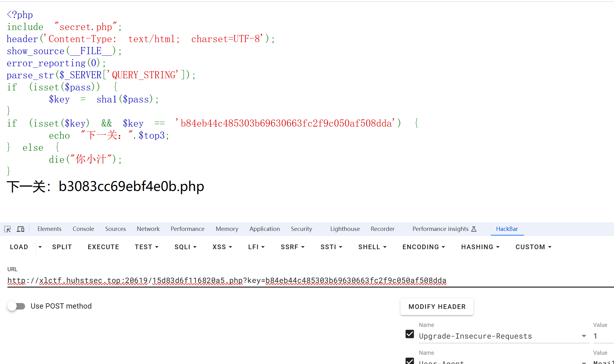This screenshot has width=614, height=364.
Task: Open the XSS payload menu
Action: [222, 247]
